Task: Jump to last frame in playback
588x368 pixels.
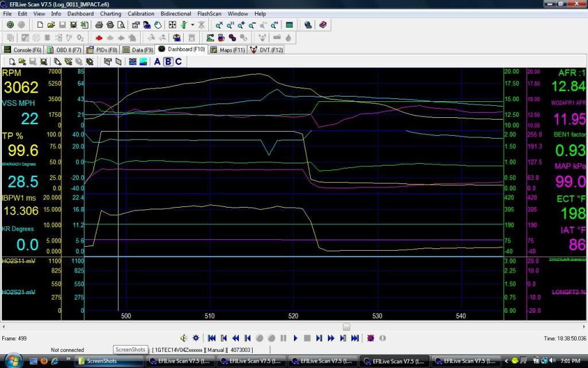Action: coord(355,338)
